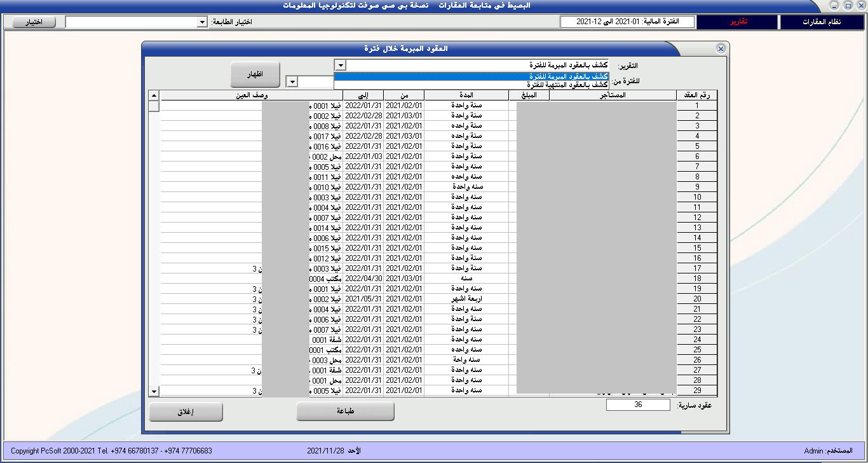
Task: Close the main application window
Action: pos(860,5)
